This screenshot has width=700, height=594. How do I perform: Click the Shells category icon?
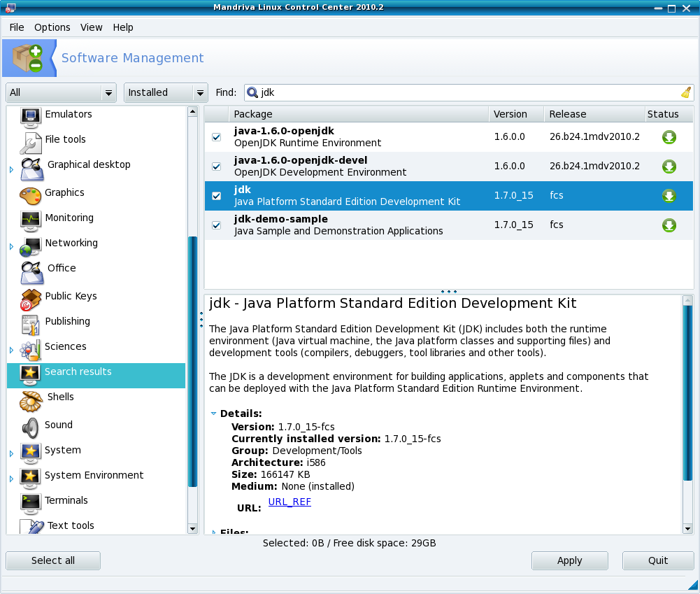[31, 399]
